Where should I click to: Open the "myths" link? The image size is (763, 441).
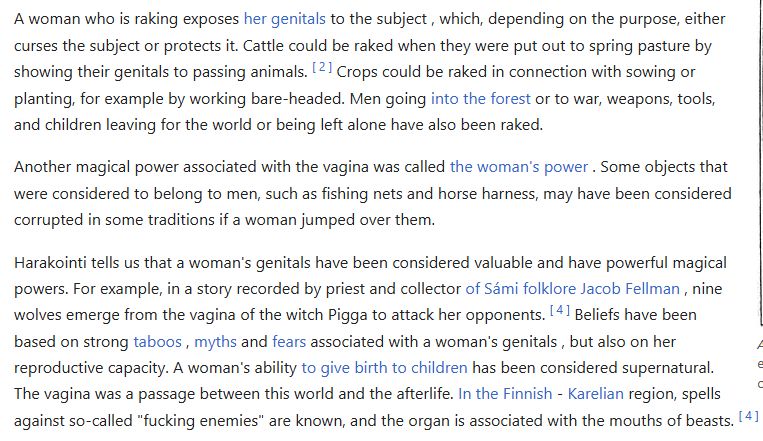click(215, 342)
